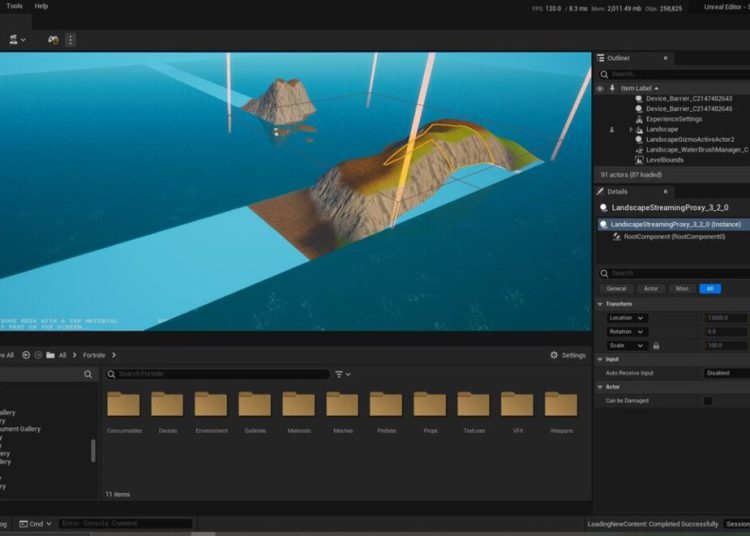This screenshot has height=536, width=750.
Task: Open the Location type dropdown
Action: coord(627,318)
